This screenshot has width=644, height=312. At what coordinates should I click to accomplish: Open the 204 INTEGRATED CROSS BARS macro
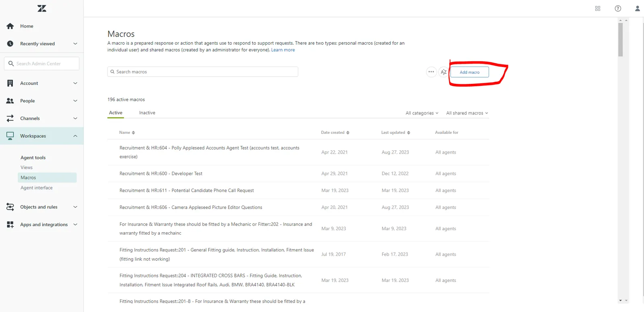(211, 280)
